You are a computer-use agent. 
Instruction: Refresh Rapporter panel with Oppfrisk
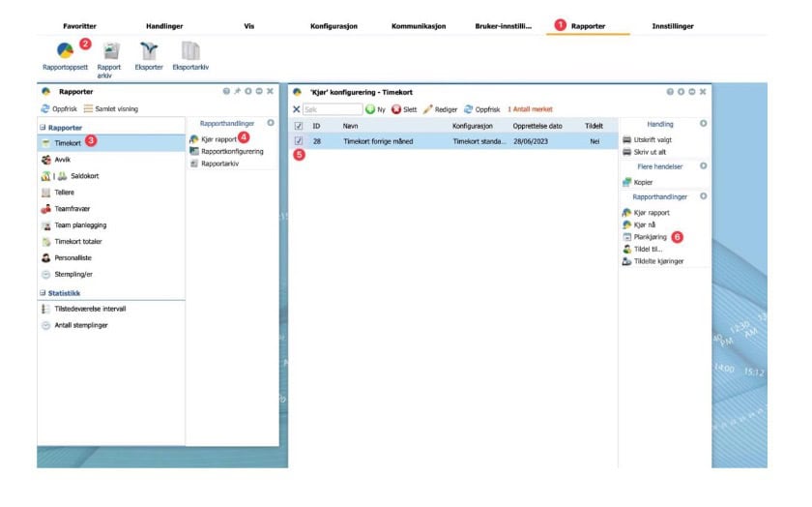pyautogui.click(x=59, y=109)
